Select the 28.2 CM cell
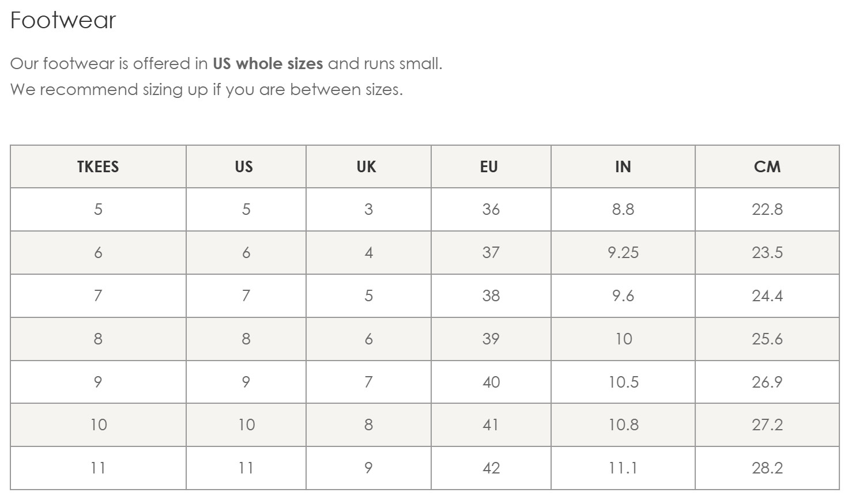Screen dimensions: 852x504 tap(767, 468)
